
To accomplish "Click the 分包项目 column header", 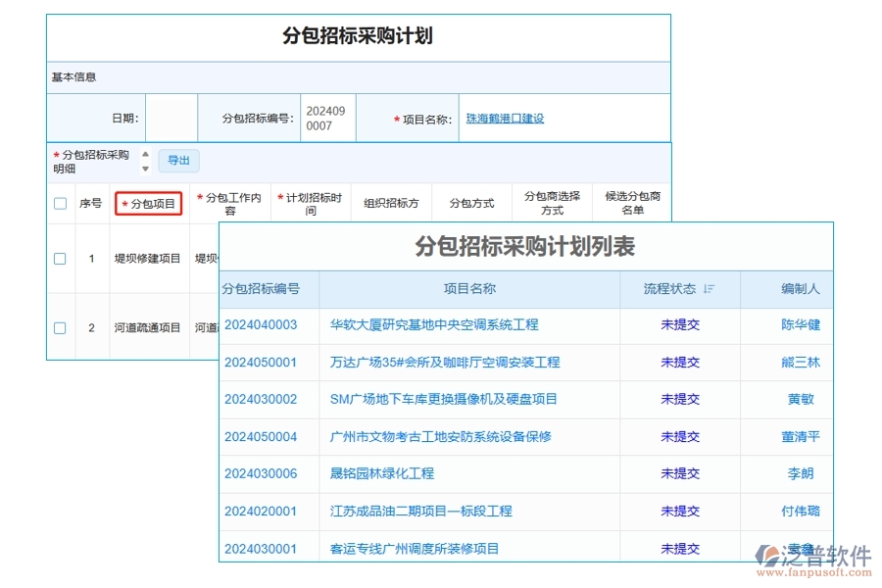I will (149, 202).
